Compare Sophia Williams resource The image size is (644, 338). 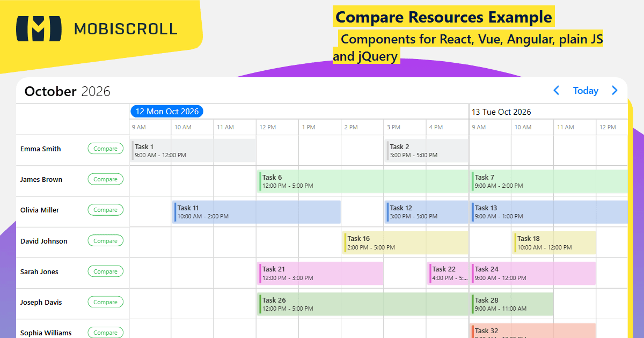106,333
